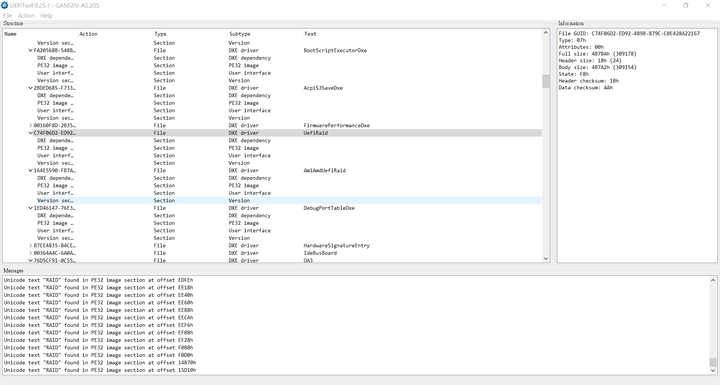
Task: Sort by the Type column header
Action: tap(190, 34)
